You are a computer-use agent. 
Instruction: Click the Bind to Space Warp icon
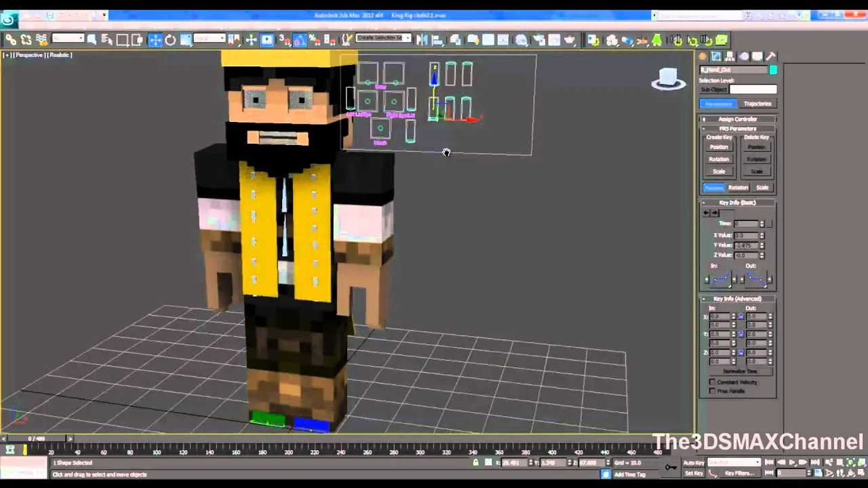pos(41,40)
